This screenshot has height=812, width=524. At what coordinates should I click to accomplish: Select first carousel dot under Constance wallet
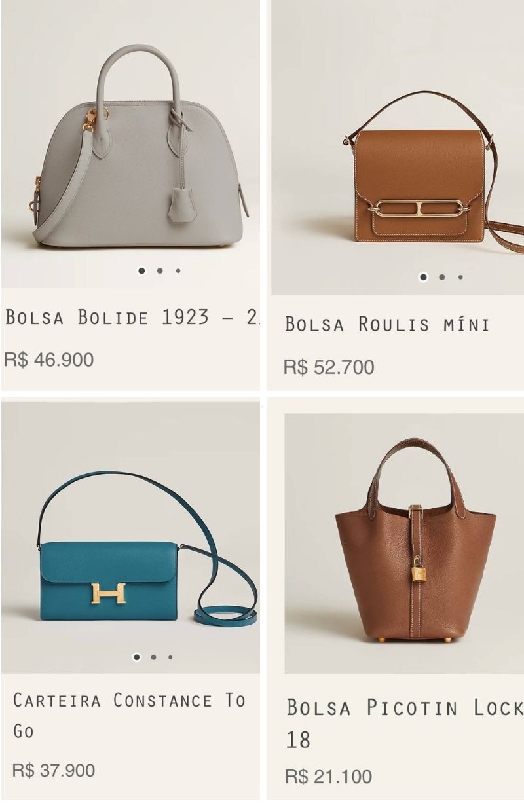(x=136, y=657)
